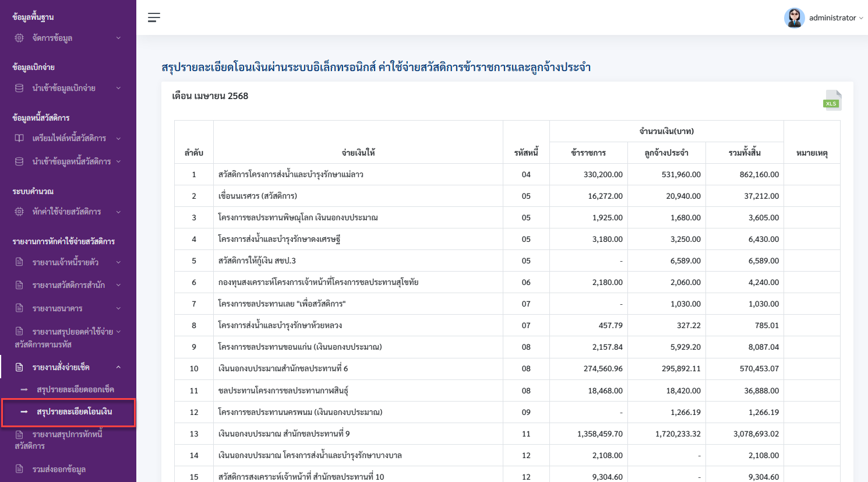Click the เขื่อนนเรศวร (สวัสดิการ) row name

click(x=257, y=196)
